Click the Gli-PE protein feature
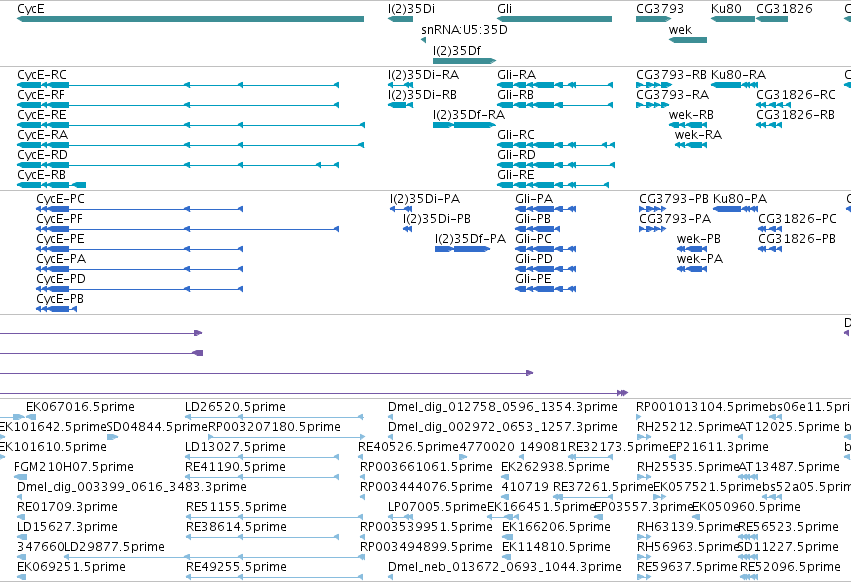Viewport: 851px width, 582px height. point(545,289)
